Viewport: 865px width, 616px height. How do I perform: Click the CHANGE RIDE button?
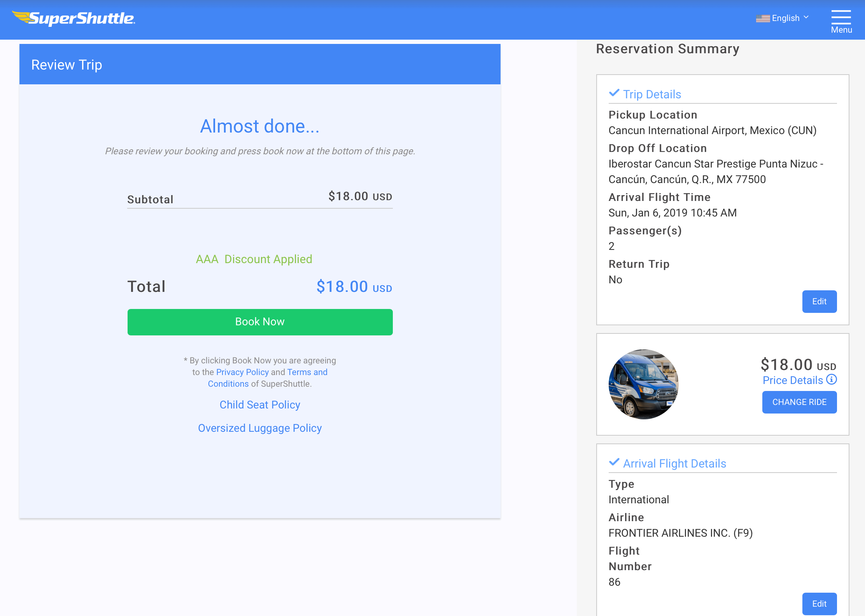799,402
